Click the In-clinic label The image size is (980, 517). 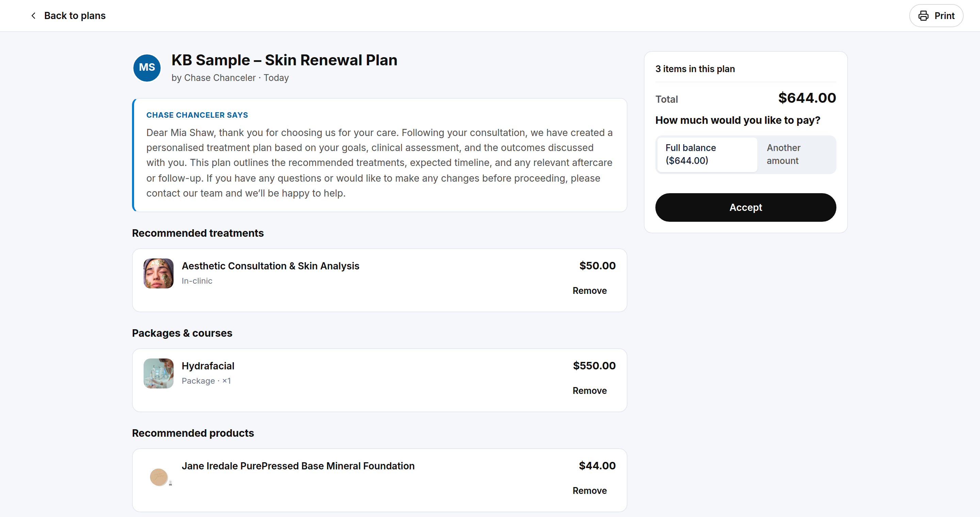point(197,281)
